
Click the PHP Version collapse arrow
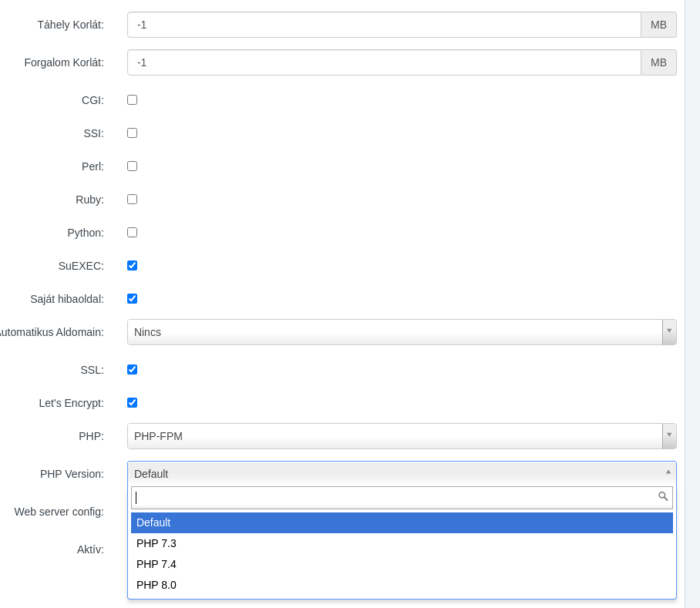pyautogui.click(x=668, y=472)
